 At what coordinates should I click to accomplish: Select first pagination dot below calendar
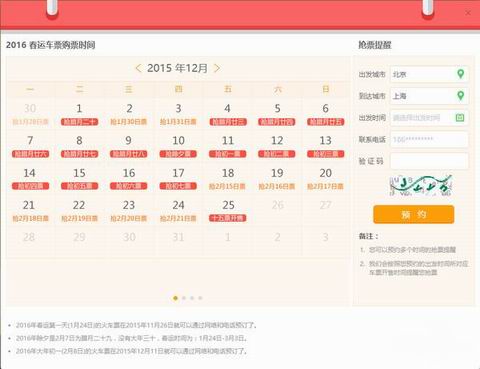(176, 298)
